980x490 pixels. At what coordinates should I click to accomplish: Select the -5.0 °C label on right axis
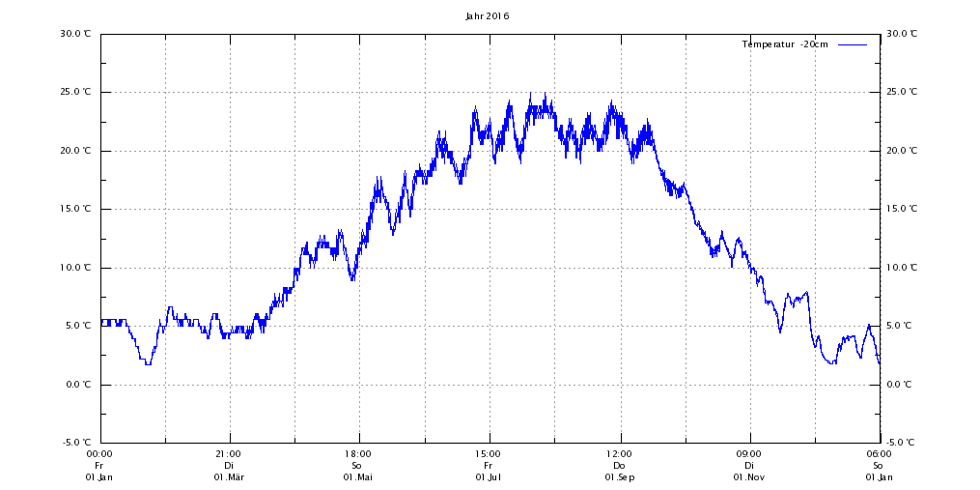click(x=902, y=443)
